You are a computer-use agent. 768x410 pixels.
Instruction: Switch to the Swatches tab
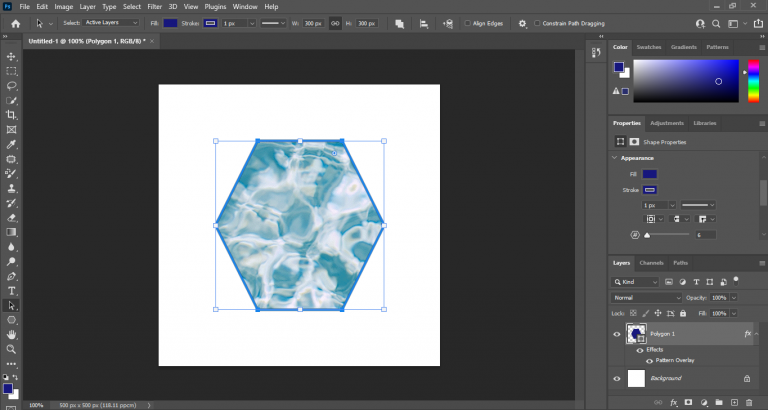tap(649, 47)
